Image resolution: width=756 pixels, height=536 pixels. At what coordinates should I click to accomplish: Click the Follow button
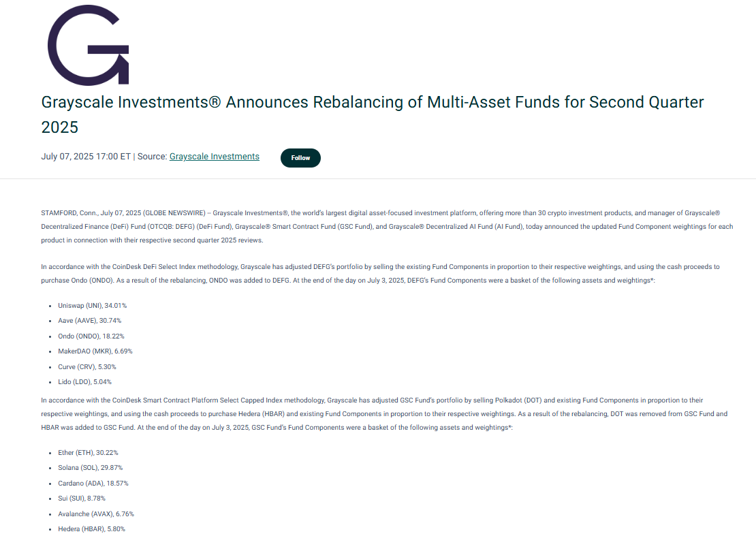[x=300, y=157]
